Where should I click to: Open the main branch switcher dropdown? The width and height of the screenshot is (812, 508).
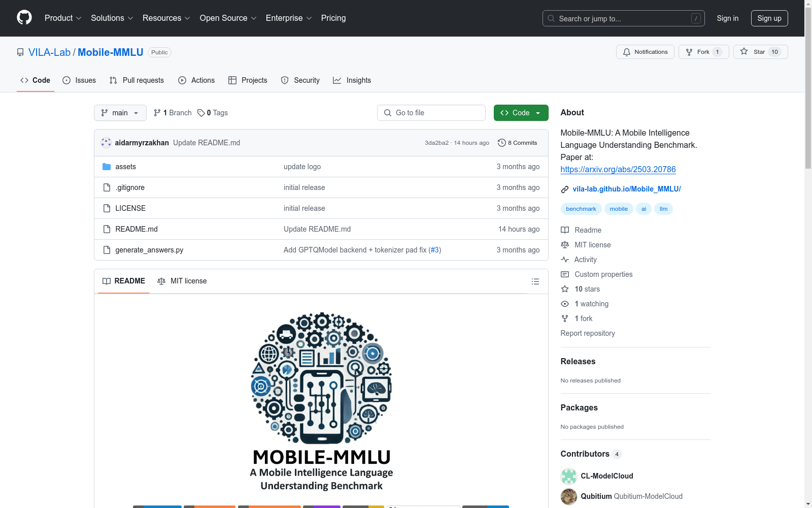click(120, 113)
